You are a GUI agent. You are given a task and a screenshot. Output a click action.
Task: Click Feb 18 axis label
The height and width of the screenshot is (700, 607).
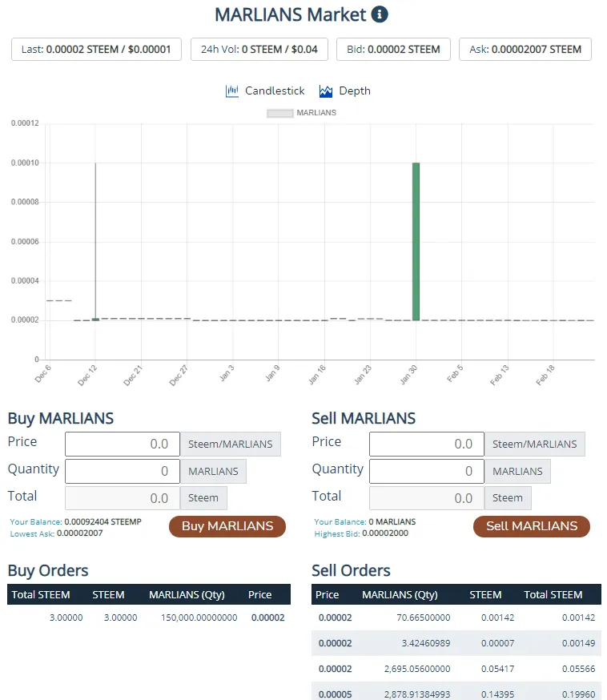[x=545, y=375]
